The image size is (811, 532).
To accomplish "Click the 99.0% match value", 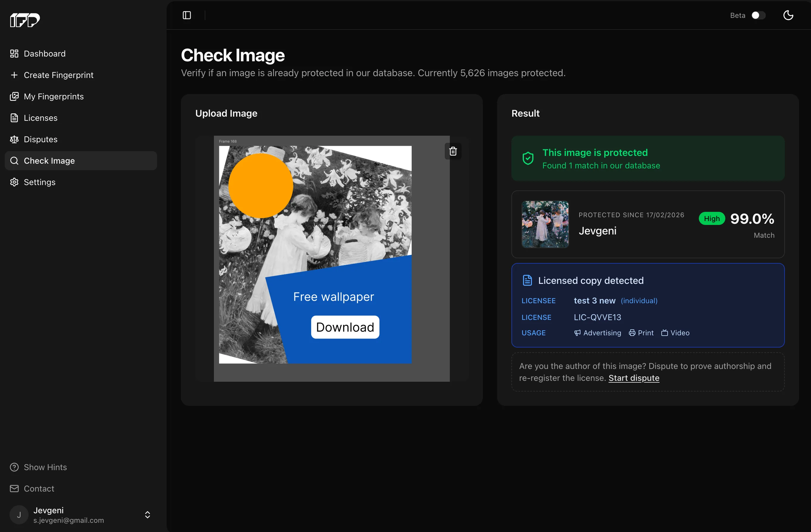I will pos(752,218).
